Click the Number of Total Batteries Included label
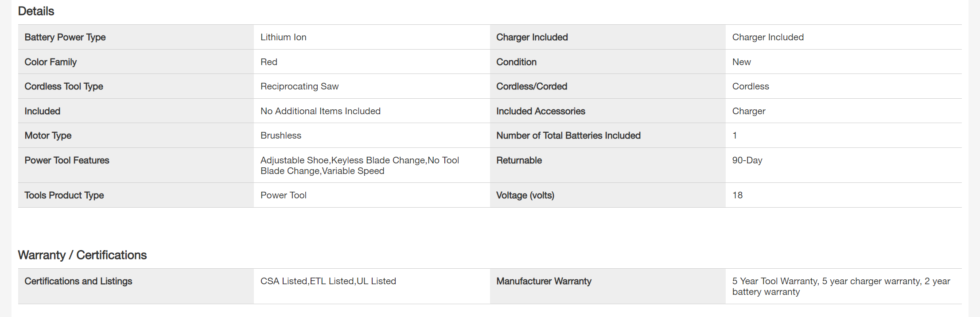The height and width of the screenshot is (317, 980). 568,136
